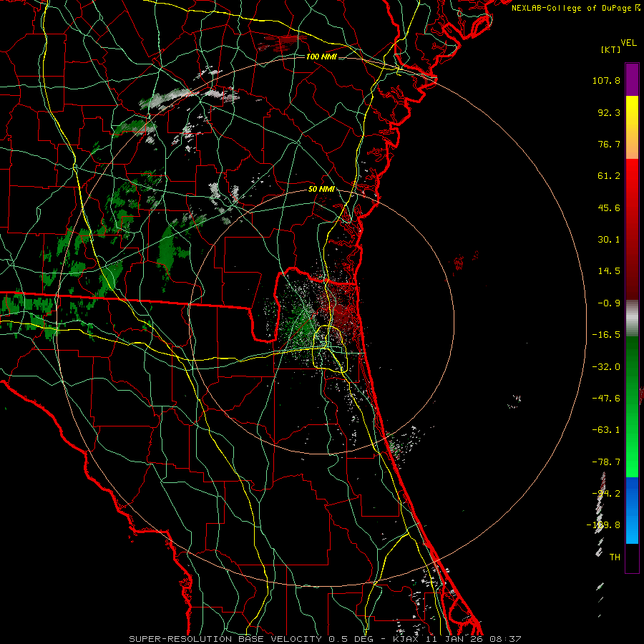Click the -47.6 scale value

(606, 399)
